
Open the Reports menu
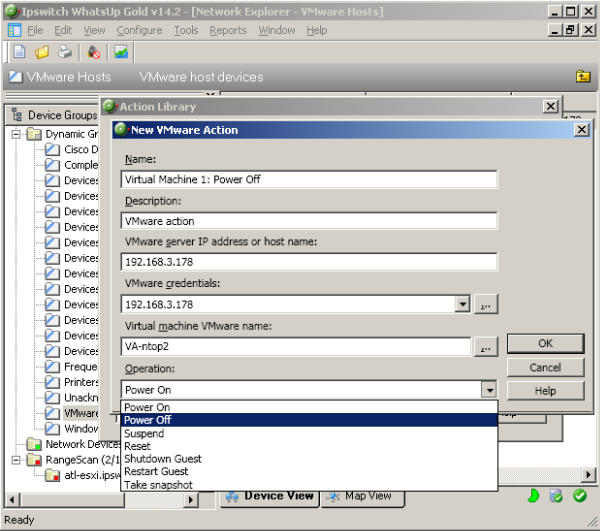tap(228, 30)
